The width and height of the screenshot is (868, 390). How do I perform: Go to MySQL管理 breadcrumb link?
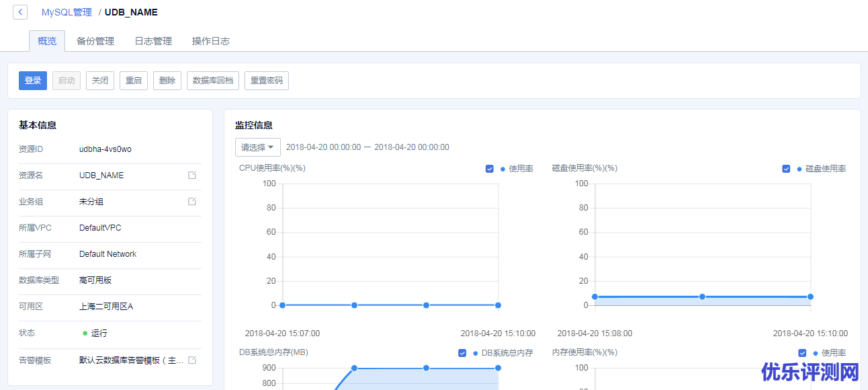67,12
